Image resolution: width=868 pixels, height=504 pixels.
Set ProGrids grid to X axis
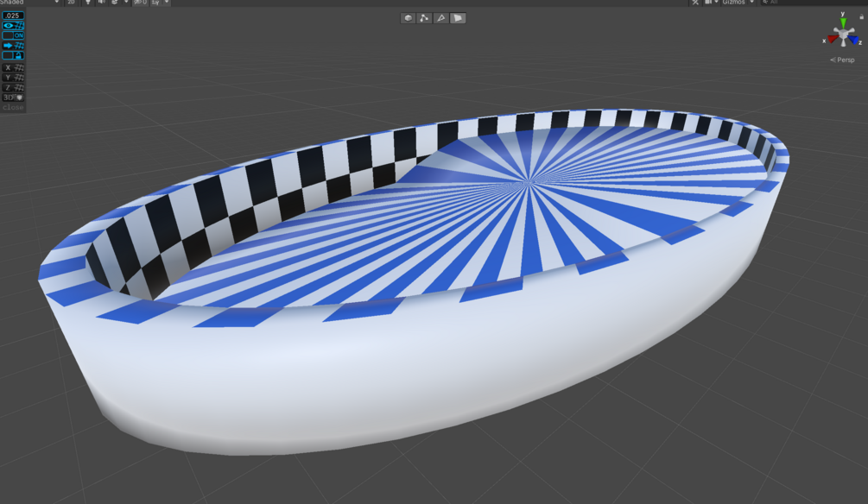[x=13, y=67]
